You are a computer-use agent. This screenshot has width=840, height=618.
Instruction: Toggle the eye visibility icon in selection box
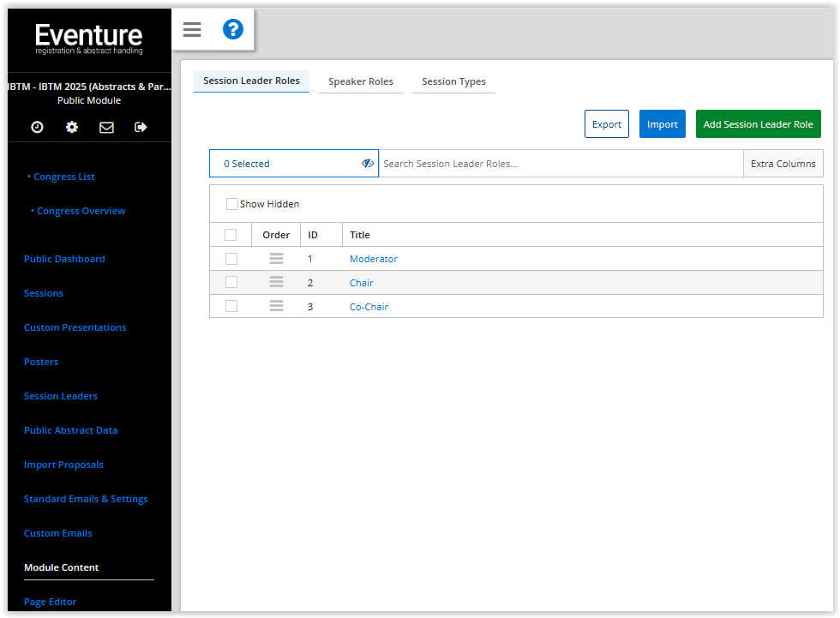click(x=368, y=164)
